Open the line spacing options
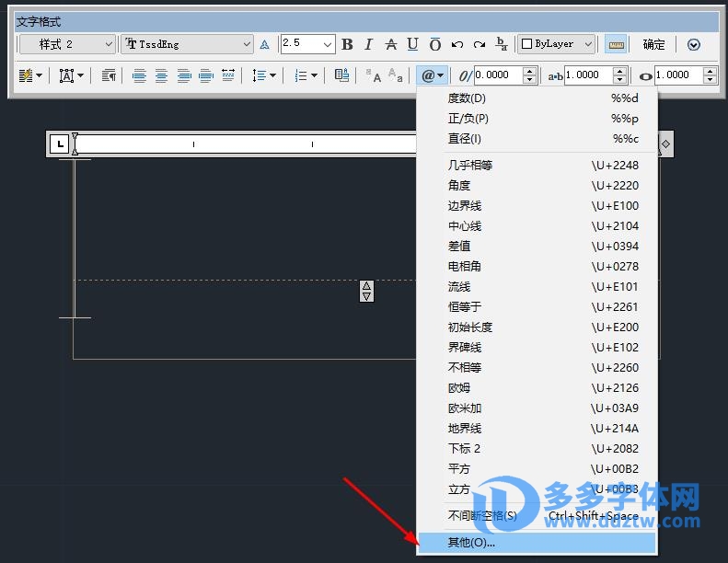 click(264, 75)
